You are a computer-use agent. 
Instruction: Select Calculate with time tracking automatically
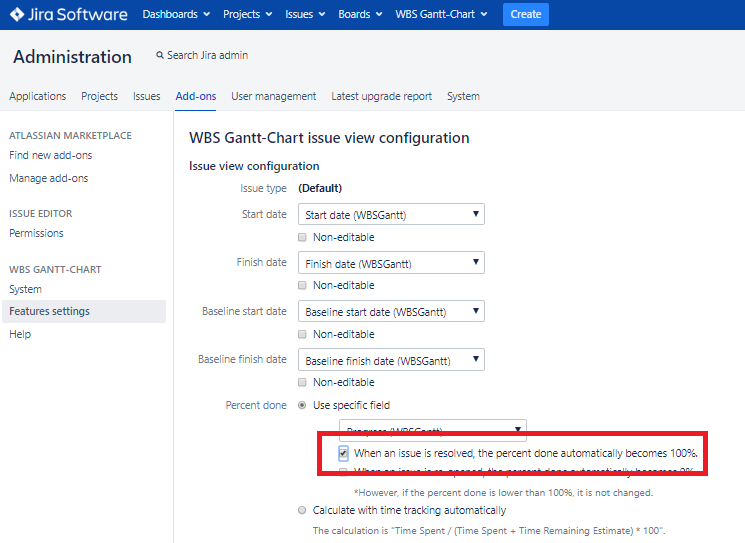coord(302,510)
